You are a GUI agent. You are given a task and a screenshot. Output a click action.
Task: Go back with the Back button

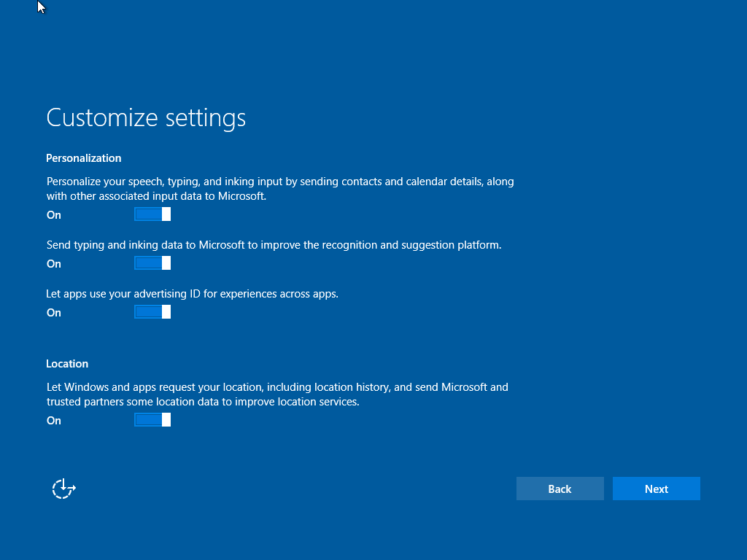(560, 489)
